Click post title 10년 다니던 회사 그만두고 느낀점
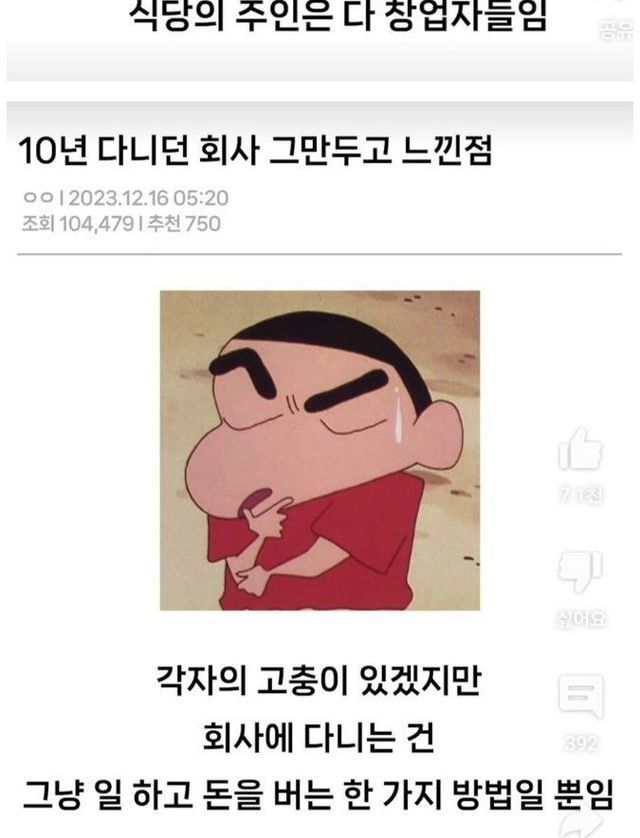Image resolution: width=640 pixels, height=838 pixels. (x=255, y=152)
